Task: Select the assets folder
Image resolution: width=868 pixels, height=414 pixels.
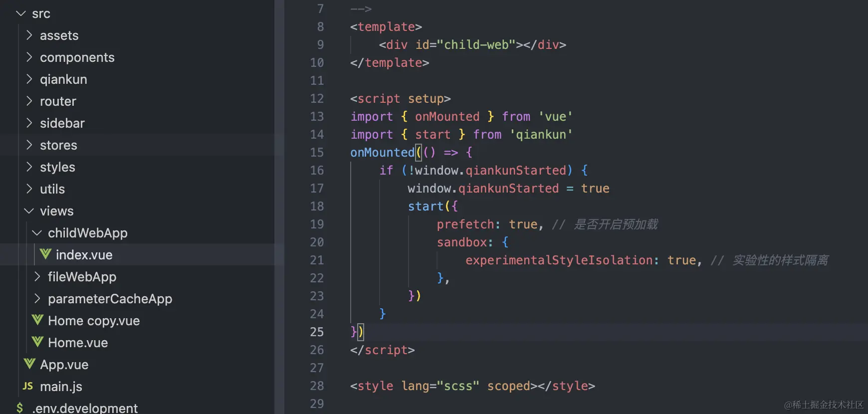Action: (59, 35)
